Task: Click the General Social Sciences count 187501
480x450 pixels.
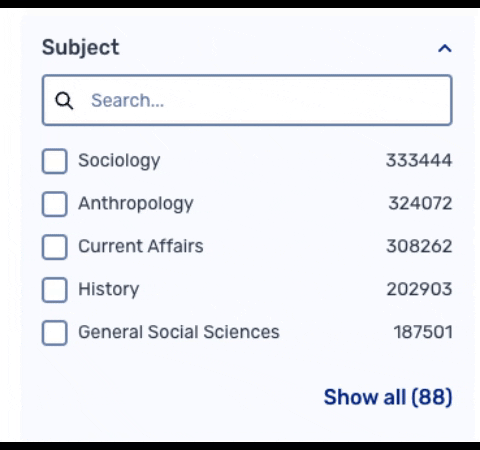Action: pyautogui.click(x=423, y=332)
